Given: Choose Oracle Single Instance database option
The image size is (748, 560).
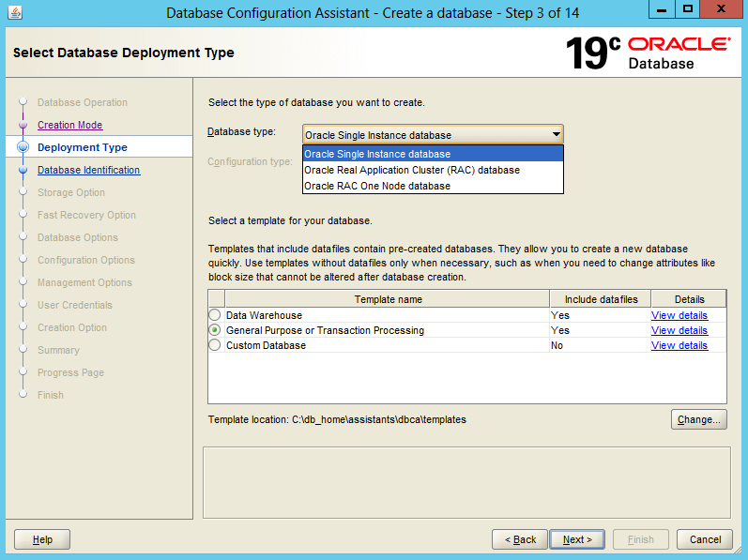Looking at the screenshot, I should [x=434, y=154].
